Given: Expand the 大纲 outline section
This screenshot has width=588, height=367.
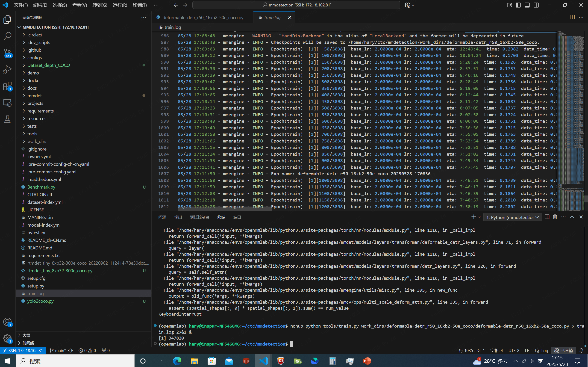Looking at the screenshot, I should 26,335.
